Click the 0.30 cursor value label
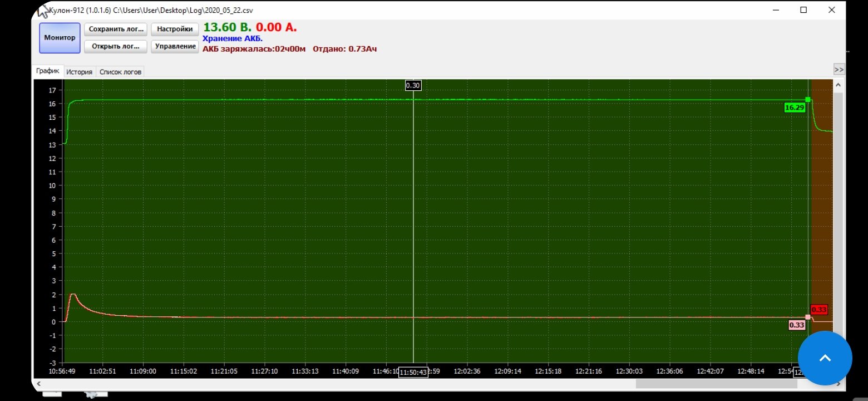868x401 pixels. [x=413, y=85]
